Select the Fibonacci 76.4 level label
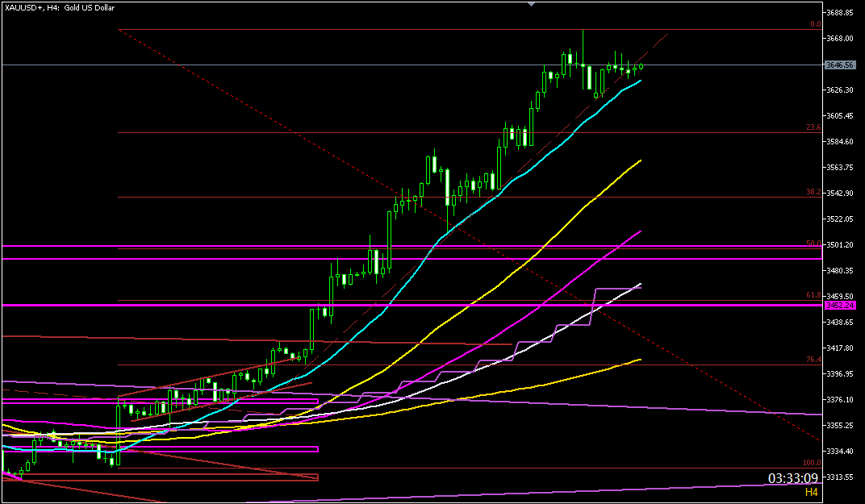865x504 pixels. click(x=813, y=360)
